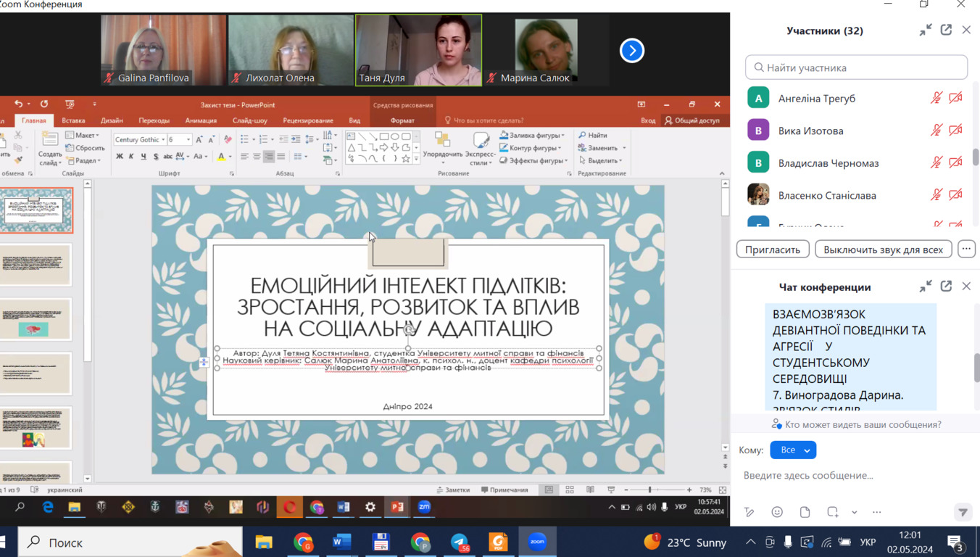Open Экспресс-стили quick styles gallery
This screenshot has width=980, height=557.
481,149
